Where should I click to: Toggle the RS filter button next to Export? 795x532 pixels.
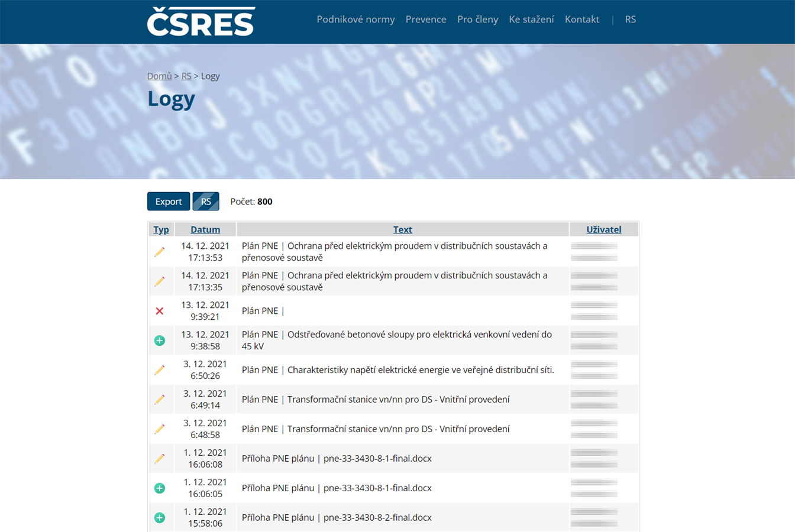pyautogui.click(x=206, y=202)
